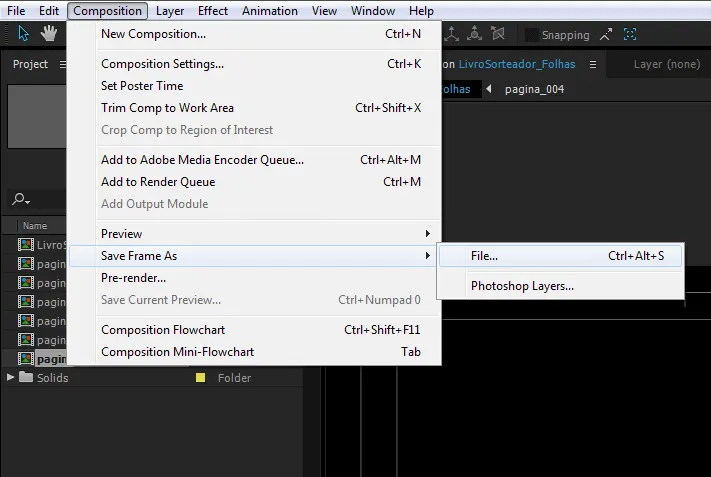The width and height of the screenshot is (711, 477).
Task: Click the local axis mode icon
Action: pyautogui.click(x=452, y=34)
